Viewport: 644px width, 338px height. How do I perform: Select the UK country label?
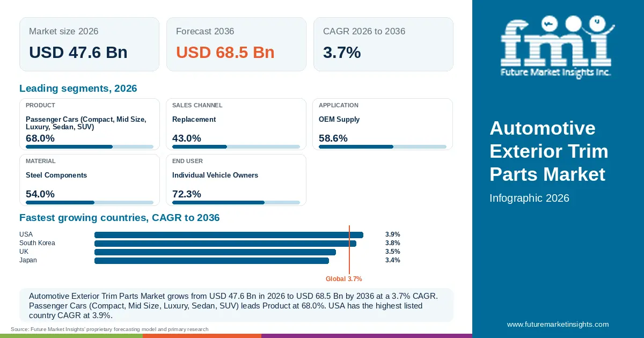tap(24, 252)
